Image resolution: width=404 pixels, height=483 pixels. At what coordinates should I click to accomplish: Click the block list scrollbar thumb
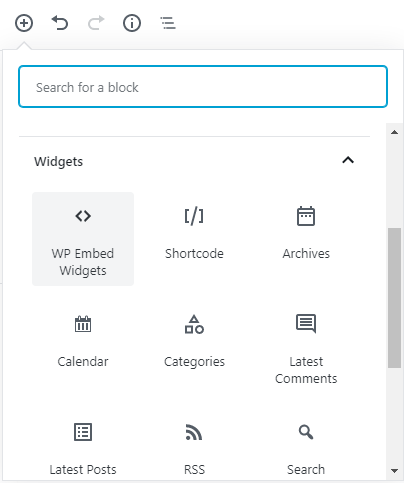point(395,298)
